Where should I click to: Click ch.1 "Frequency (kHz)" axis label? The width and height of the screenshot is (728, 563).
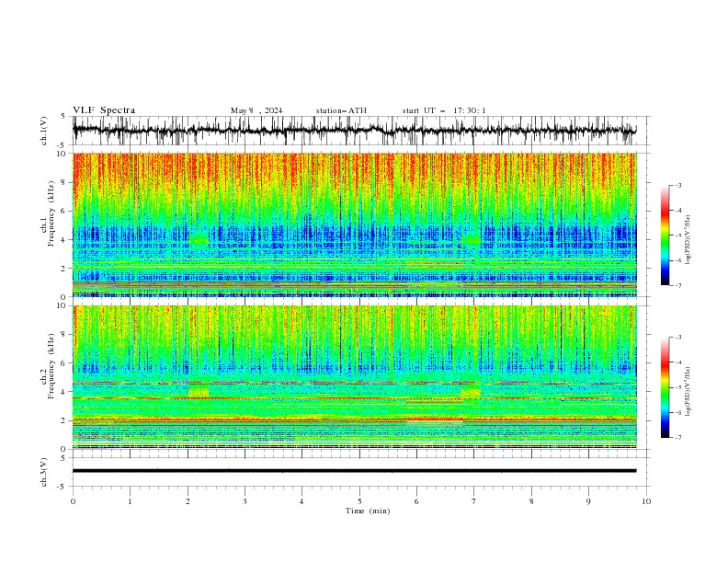[51, 214]
